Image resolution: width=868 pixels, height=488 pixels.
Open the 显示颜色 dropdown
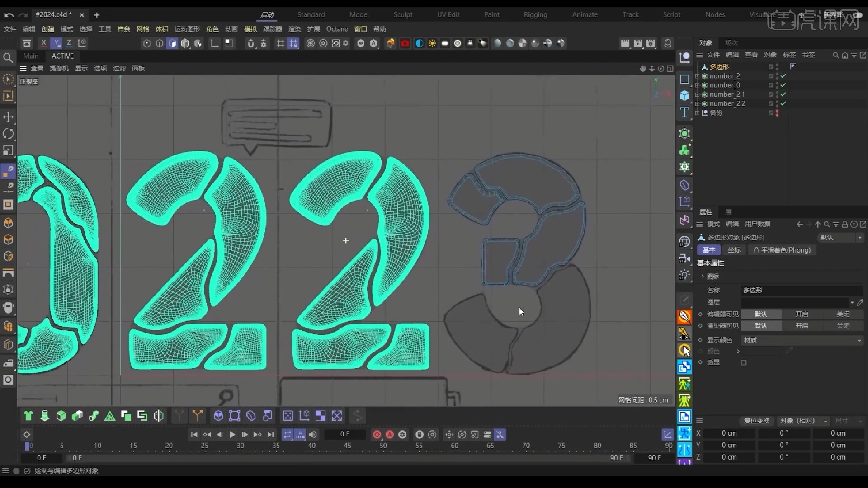point(802,340)
